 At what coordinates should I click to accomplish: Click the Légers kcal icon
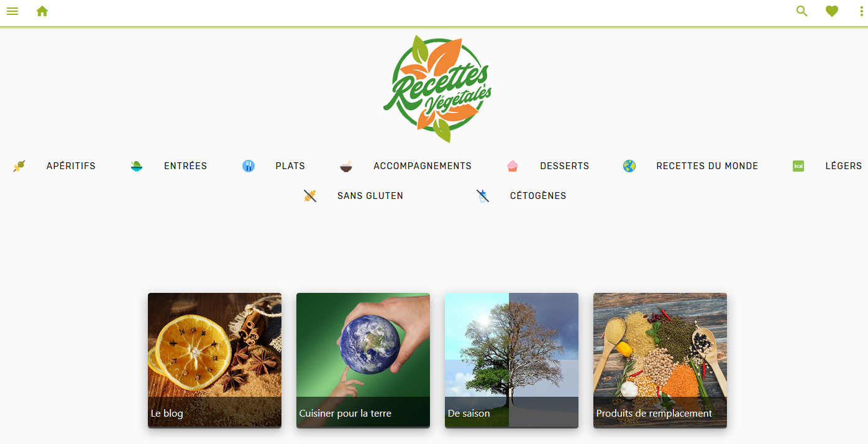click(x=798, y=166)
